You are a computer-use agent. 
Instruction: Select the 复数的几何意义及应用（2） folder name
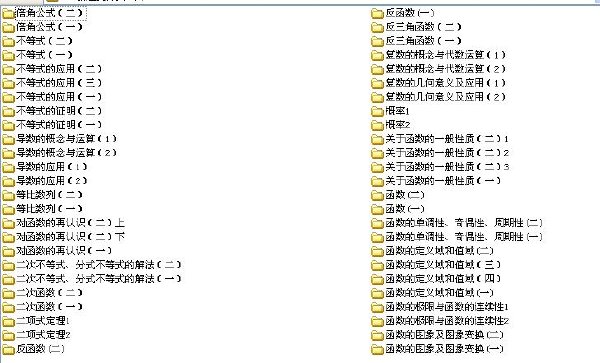[x=446, y=97]
